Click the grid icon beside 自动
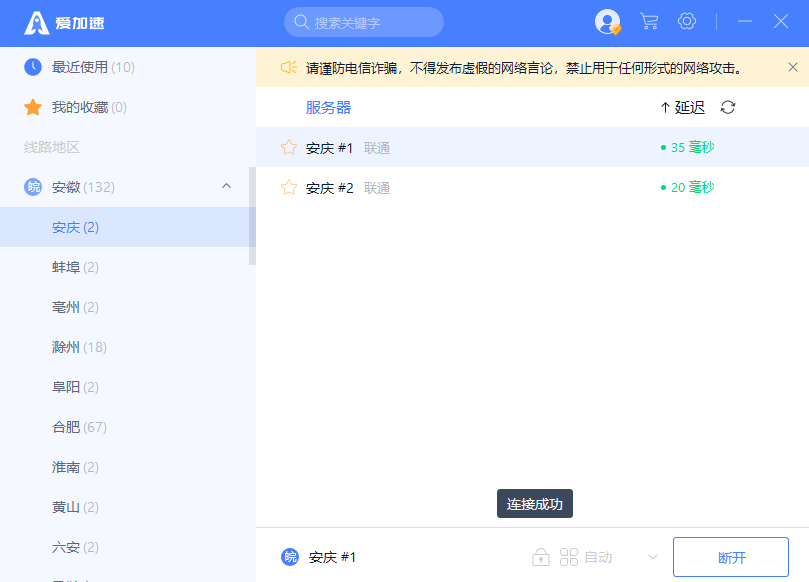This screenshot has height=582, width=809. click(x=569, y=557)
